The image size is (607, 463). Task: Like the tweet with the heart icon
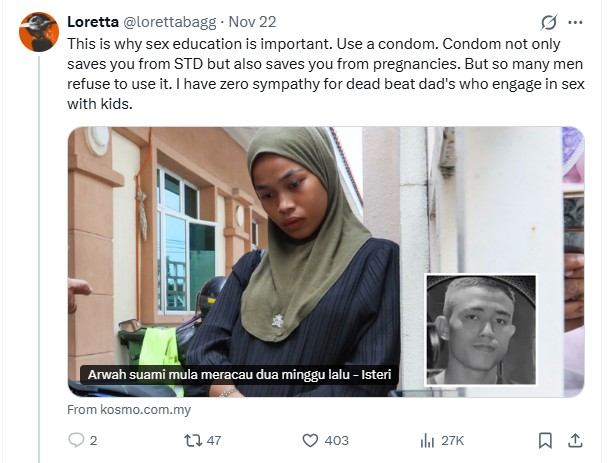point(310,440)
